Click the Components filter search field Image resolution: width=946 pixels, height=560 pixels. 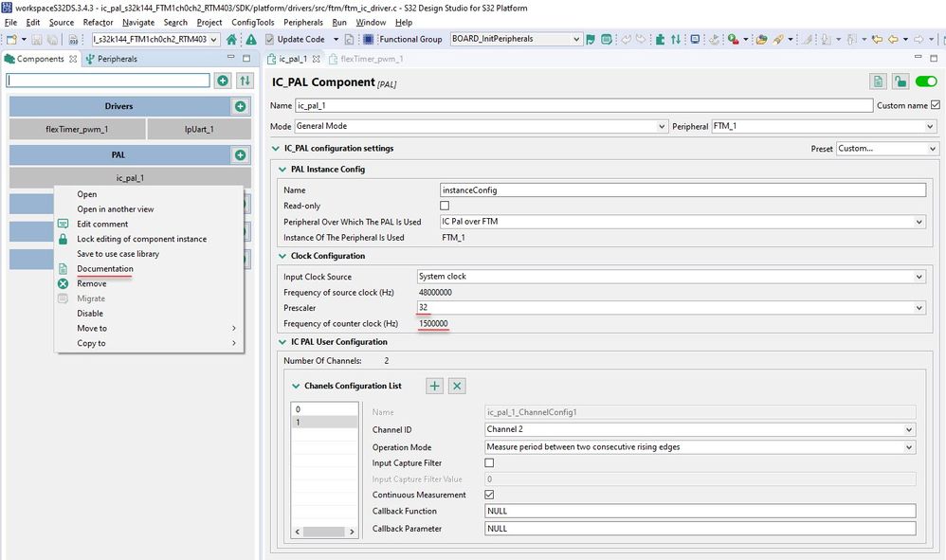coord(108,81)
